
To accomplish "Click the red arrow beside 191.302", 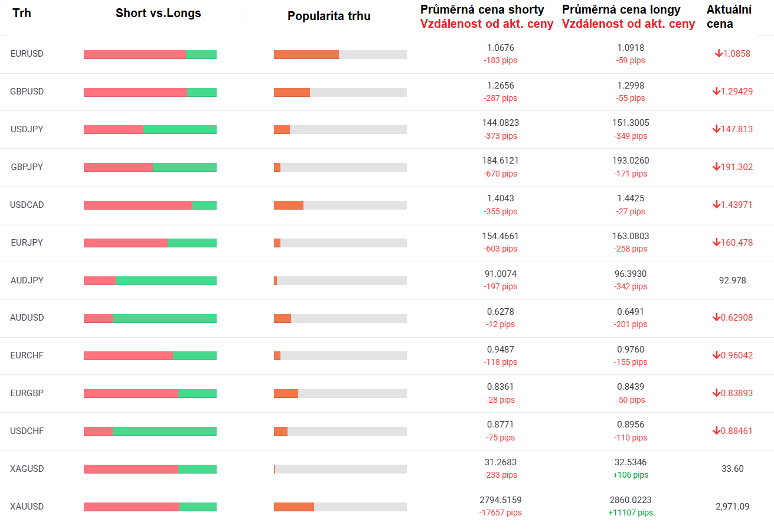I will point(717,167).
